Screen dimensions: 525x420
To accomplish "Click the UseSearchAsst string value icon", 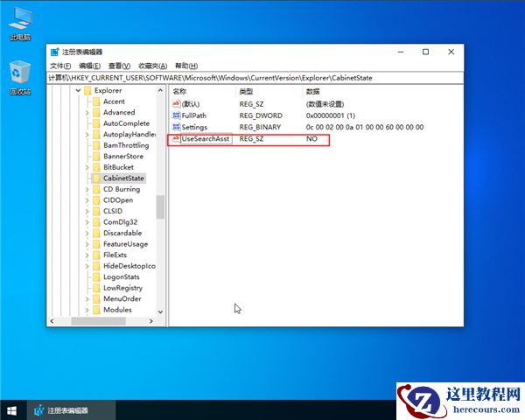I will [176, 138].
